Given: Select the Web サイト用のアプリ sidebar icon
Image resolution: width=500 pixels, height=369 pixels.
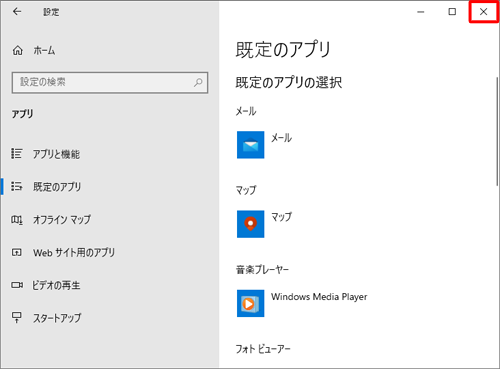Looking at the screenshot, I should point(17,252).
